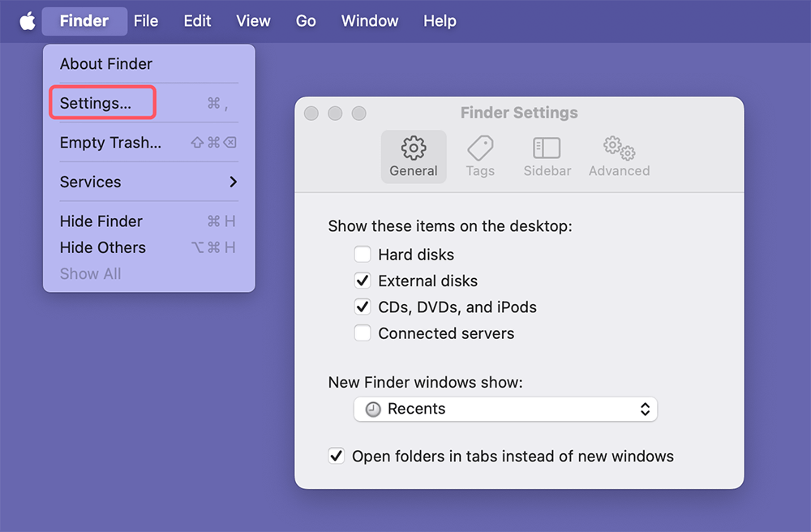Switch to the Tags settings pane
Screen dimensions: 811x532
pyautogui.click(x=480, y=157)
